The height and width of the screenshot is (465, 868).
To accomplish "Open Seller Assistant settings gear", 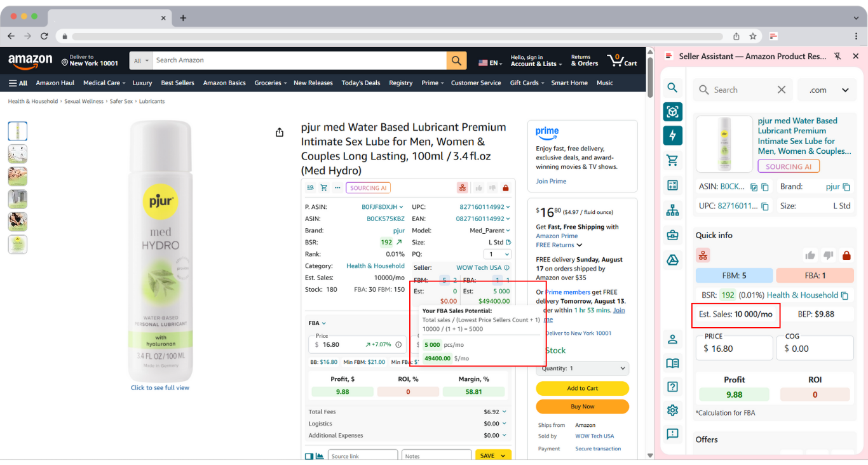I will (x=672, y=410).
